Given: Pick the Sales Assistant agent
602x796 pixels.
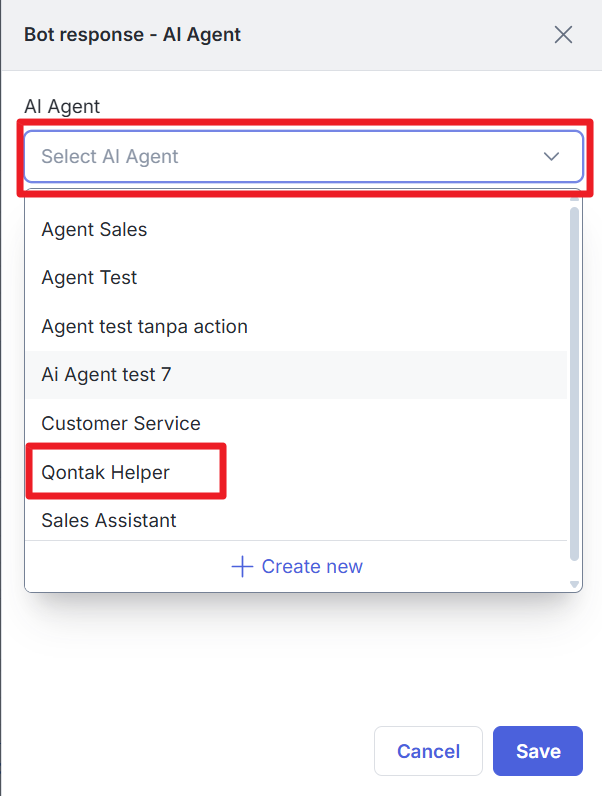Looking at the screenshot, I should click(109, 521).
